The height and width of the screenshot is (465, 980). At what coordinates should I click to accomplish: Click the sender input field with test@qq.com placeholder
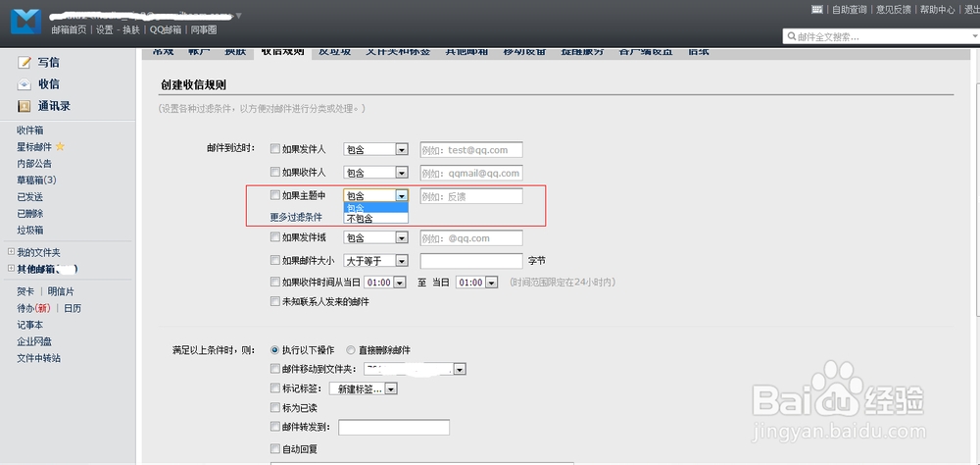[x=471, y=150]
